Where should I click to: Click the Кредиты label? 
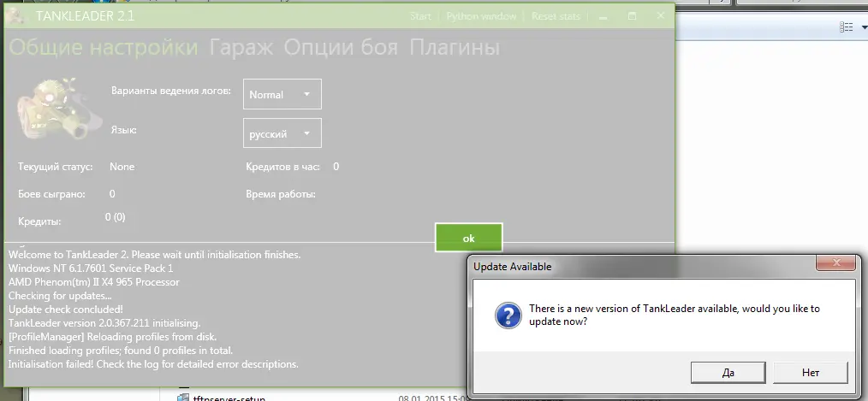(39, 221)
